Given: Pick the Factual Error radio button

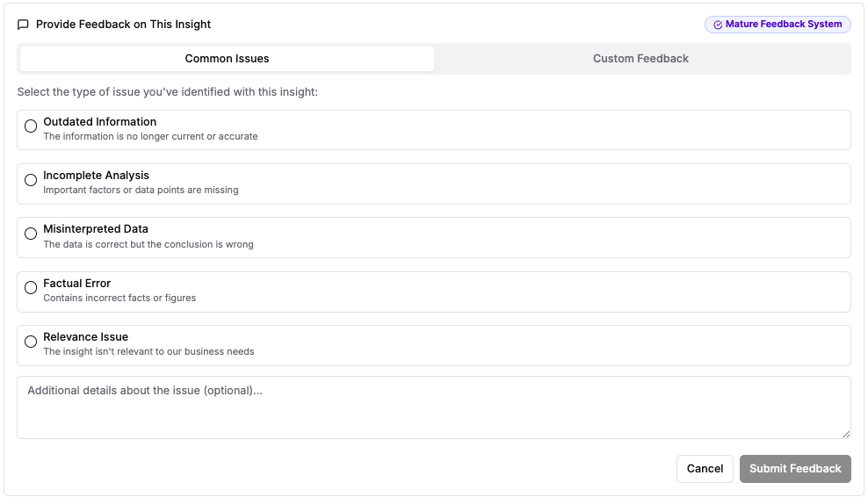Looking at the screenshot, I should click(x=31, y=288).
